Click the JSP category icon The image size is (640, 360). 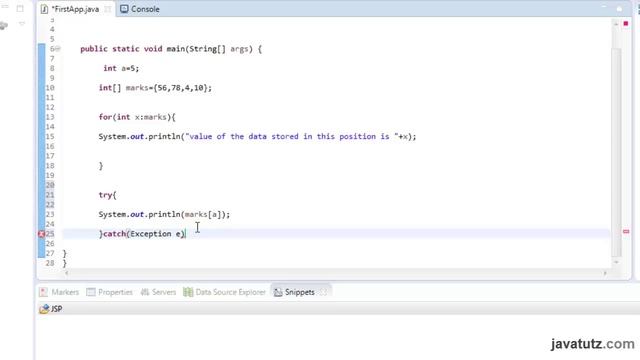[x=44, y=309]
